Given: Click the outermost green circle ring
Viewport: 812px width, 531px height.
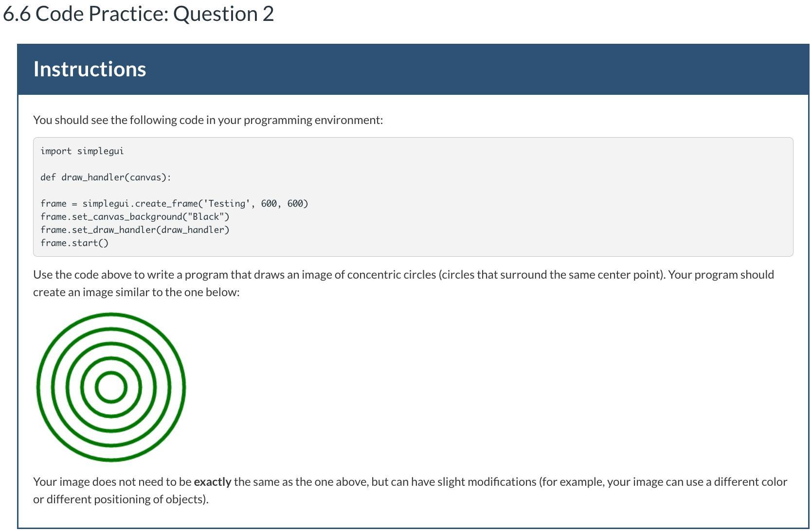Looking at the screenshot, I should 111,315.
